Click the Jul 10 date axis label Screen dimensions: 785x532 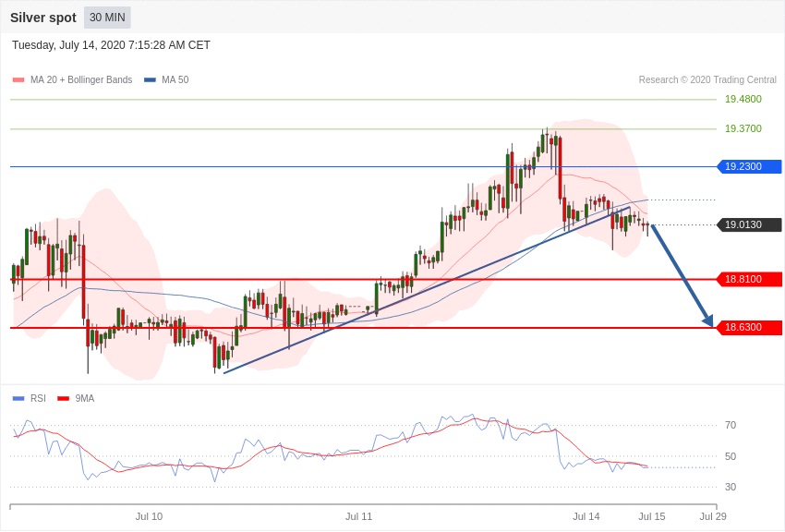pyautogui.click(x=149, y=516)
